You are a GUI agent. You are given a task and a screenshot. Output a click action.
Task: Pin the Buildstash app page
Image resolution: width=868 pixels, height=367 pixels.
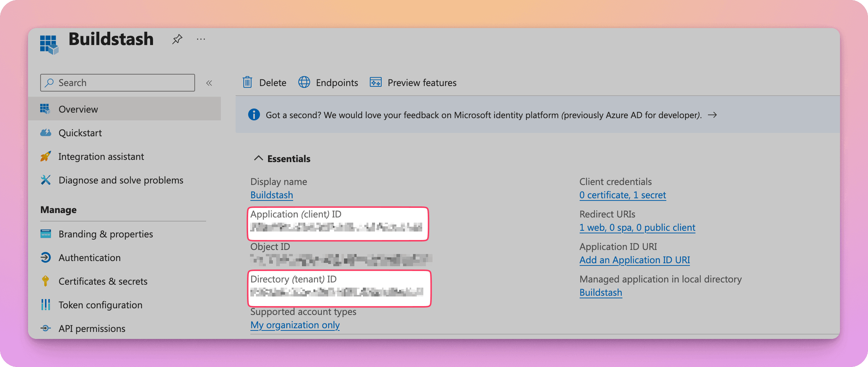pyautogui.click(x=177, y=39)
